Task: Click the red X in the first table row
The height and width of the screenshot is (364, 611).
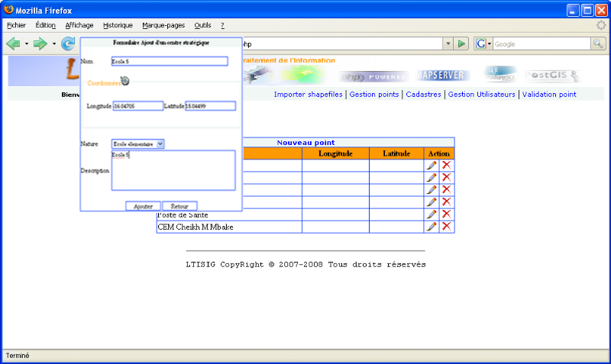Action: pos(446,165)
